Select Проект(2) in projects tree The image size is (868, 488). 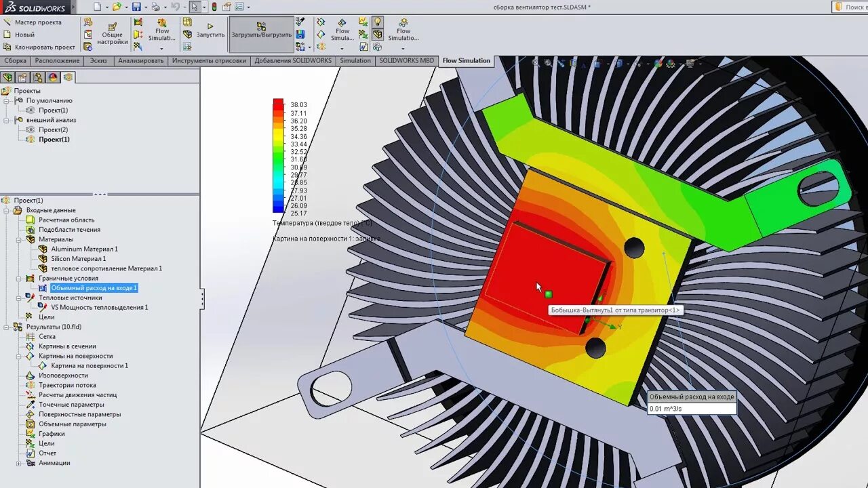[x=53, y=129]
